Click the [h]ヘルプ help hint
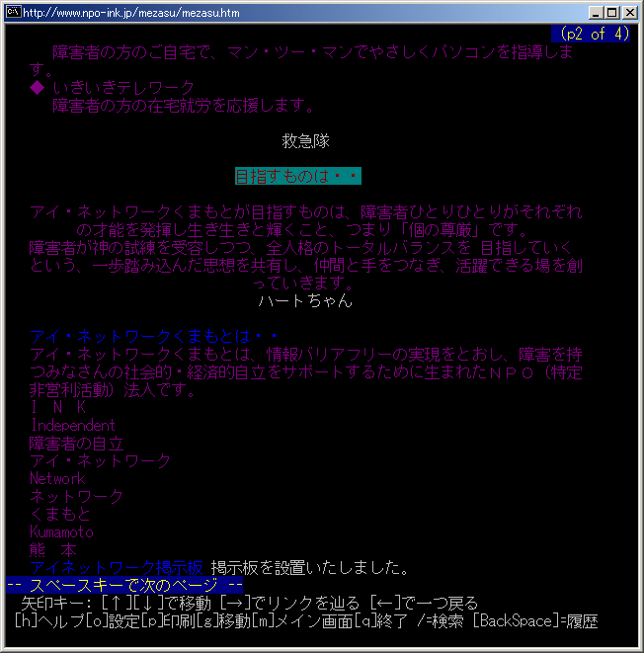Image resolution: width=644 pixels, height=653 pixels. 49,621
